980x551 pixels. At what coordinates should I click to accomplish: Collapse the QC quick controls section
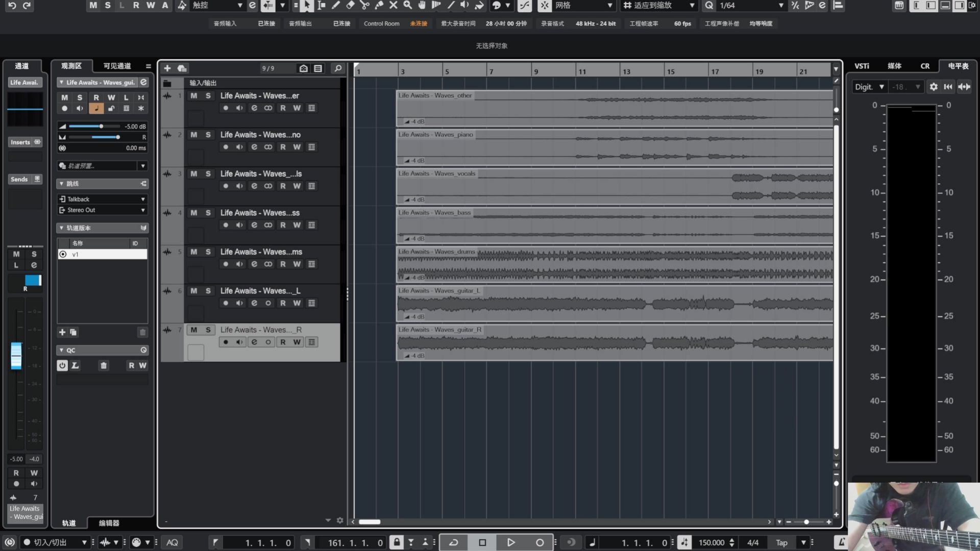coord(61,350)
